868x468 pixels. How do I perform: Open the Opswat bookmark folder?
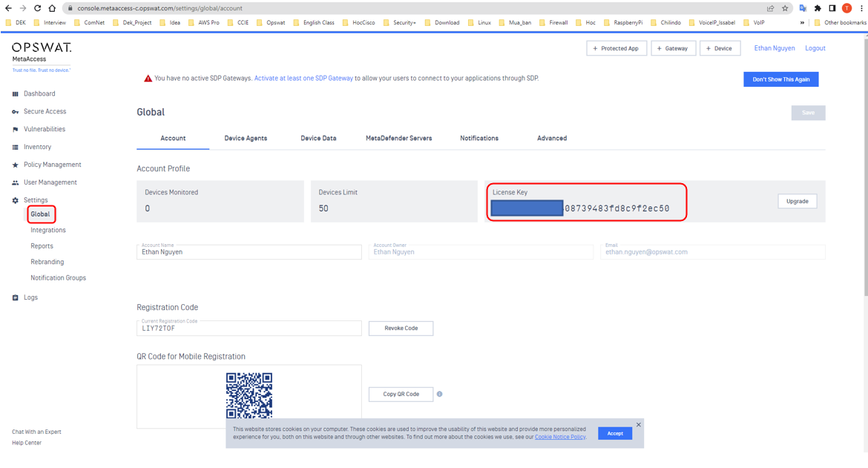click(x=271, y=23)
